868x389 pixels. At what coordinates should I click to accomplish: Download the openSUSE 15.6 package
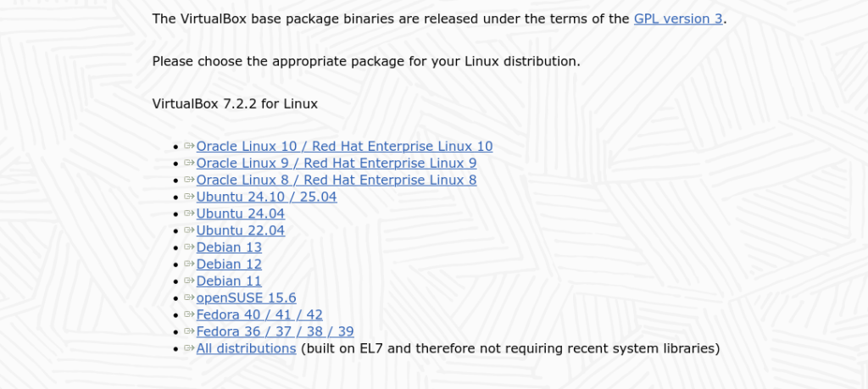pyautogui.click(x=246, y=298)
